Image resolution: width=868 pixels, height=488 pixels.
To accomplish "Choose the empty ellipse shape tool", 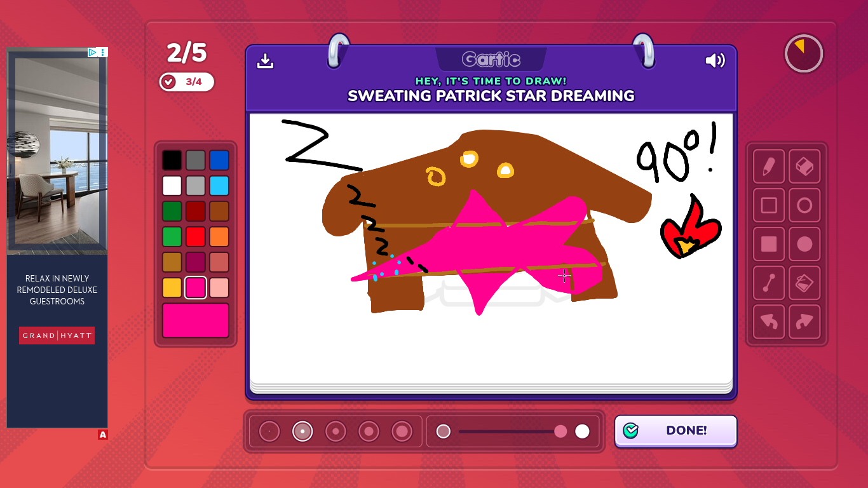I will 804,205.
